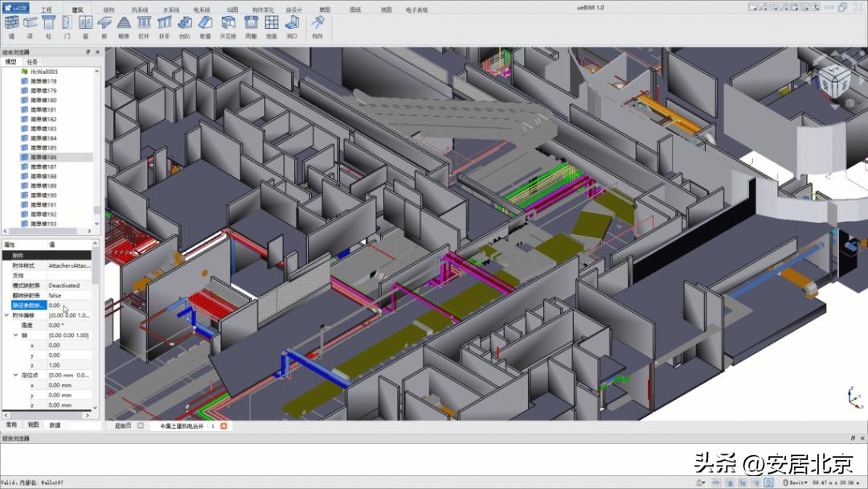Viewport: 868px width, 489px height.
Task: Collapse the 定位点 property group
Action: pos(14,375)
